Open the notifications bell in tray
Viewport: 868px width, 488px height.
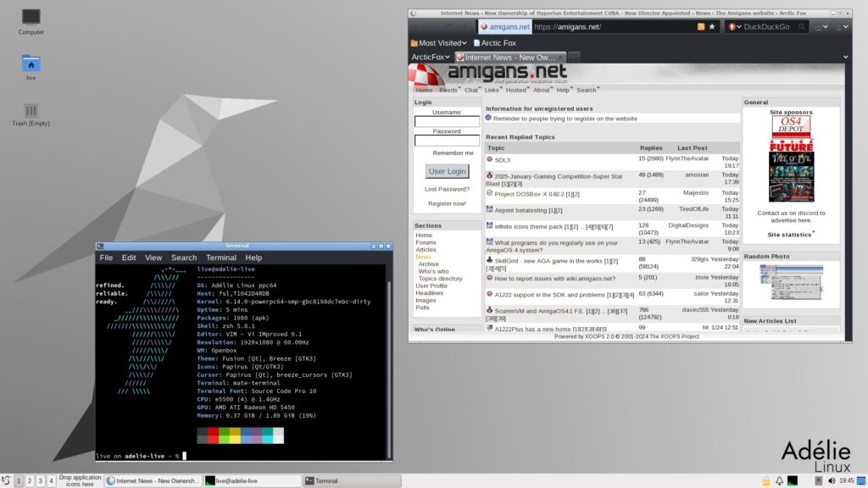[x=780, y=481]
